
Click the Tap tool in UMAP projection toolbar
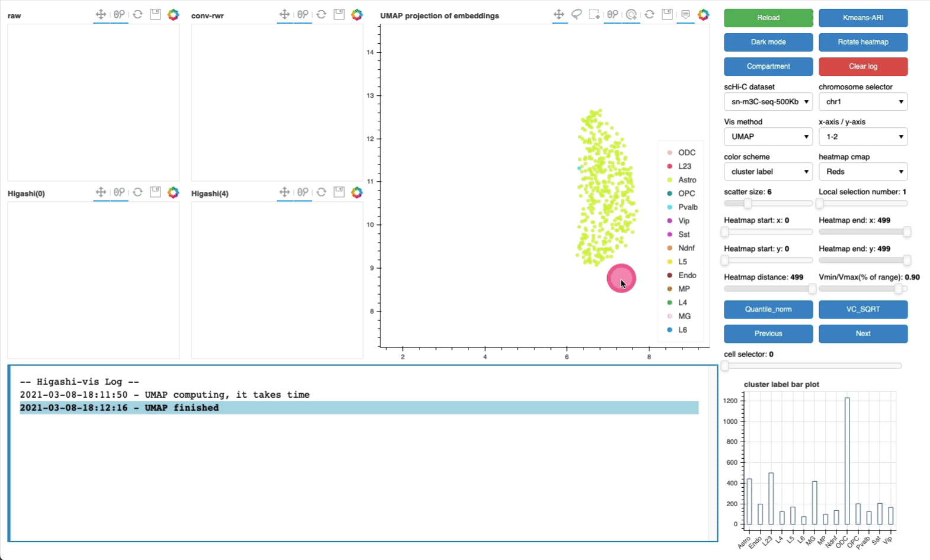tap(631, 15)
